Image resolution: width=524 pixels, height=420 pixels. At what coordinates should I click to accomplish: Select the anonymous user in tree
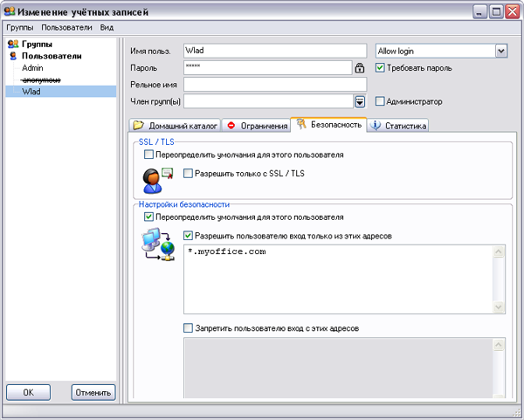(x=41, y=79)
